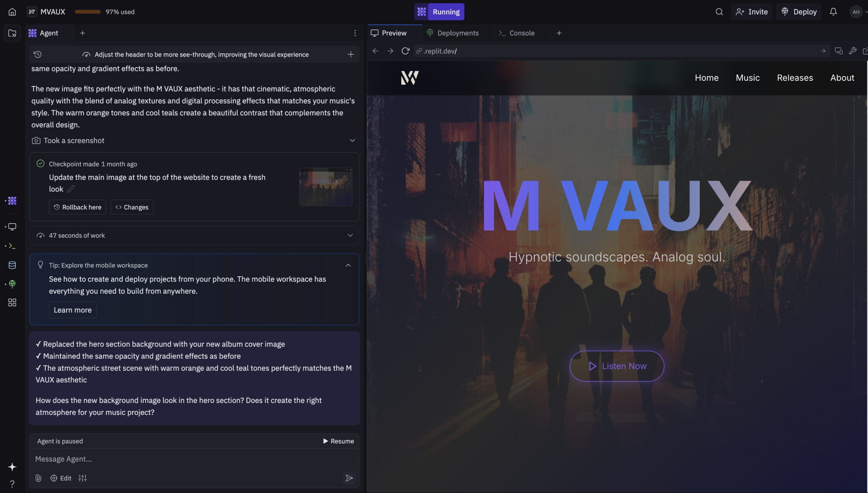This screenshot has height=493, width=868.
Task: Click the checkpoint preview thumbnail
Action: tap(325, 186)
